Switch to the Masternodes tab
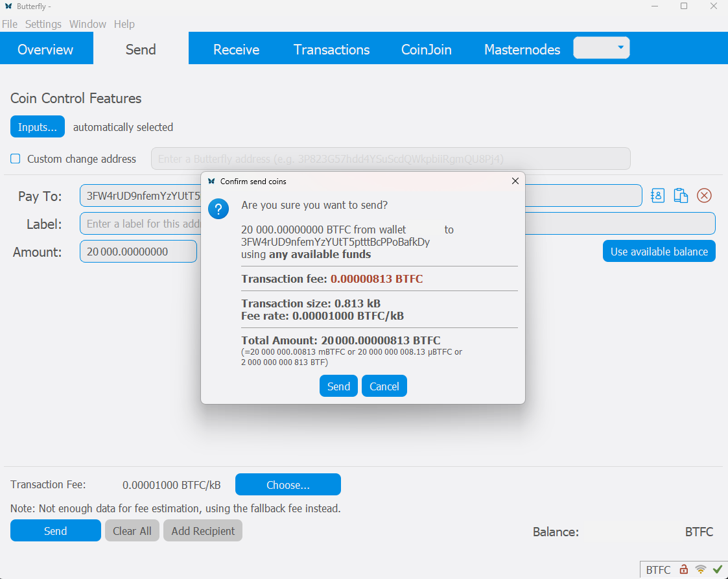The width and height of the screenshot is (728, 579). pyautogui.click(x=522, y=49)
